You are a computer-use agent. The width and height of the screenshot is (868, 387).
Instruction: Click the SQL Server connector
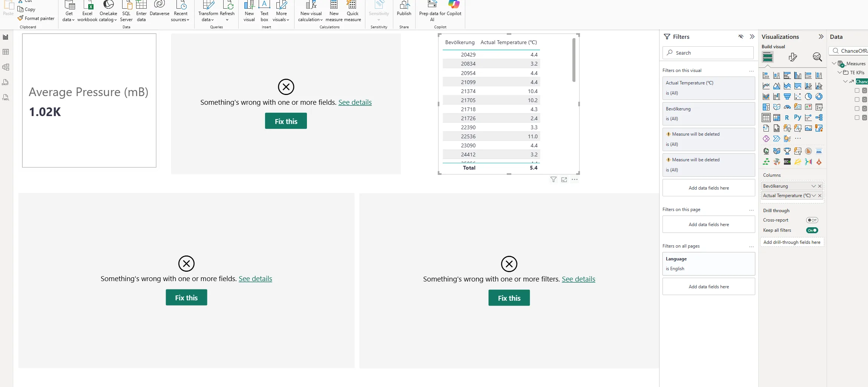click(126, 11)
